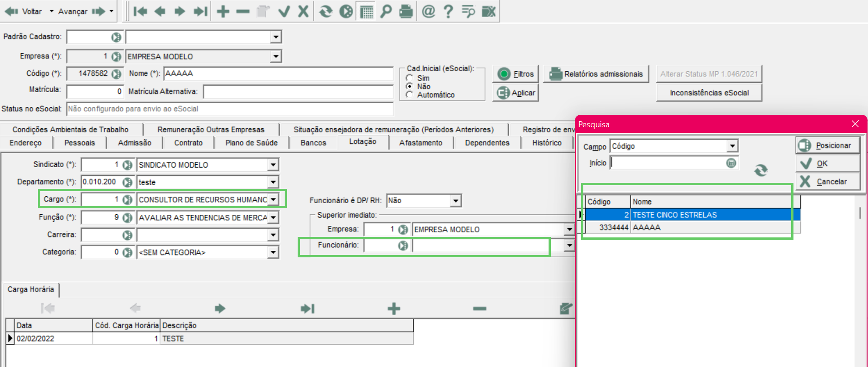The width and height of the screenshot is (868, 367).
Task: Remove Carga Horária entry with minus icon
Action: click(480, 309)
